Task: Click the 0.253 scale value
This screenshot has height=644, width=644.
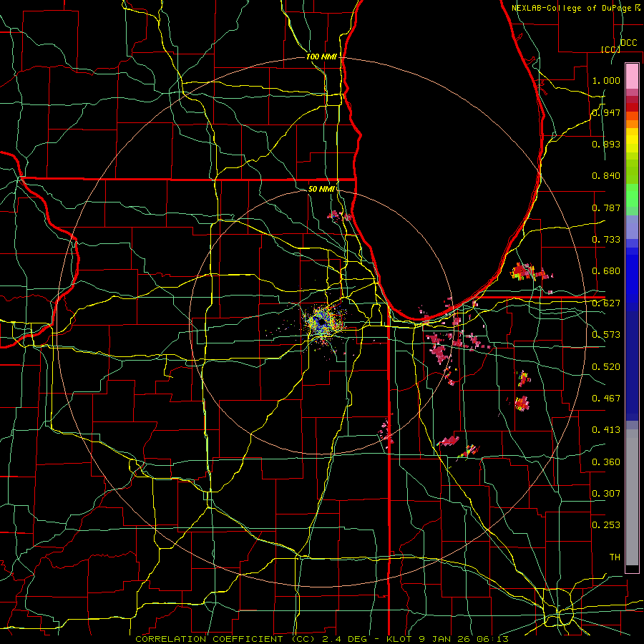Action: (x=606, y=525)
